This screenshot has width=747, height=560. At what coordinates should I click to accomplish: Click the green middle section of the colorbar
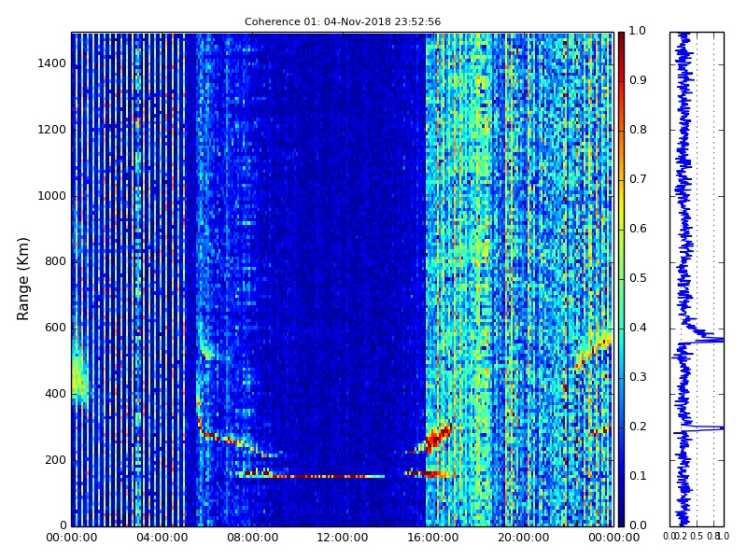click(621, 279)
